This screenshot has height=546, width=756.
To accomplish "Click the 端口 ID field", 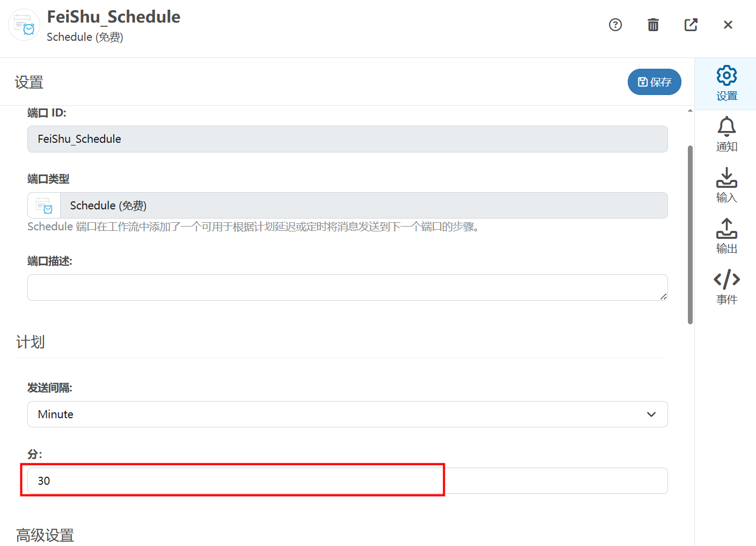I will coord(347,139).
